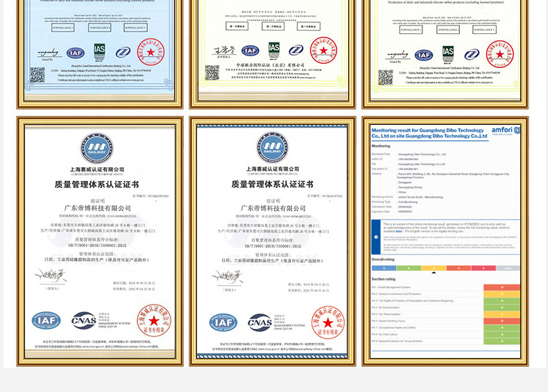The height and width of the screenshot is (392, 548).
Task: Click QR code on the pale-yellow English certificate
Action: (386, 77)
